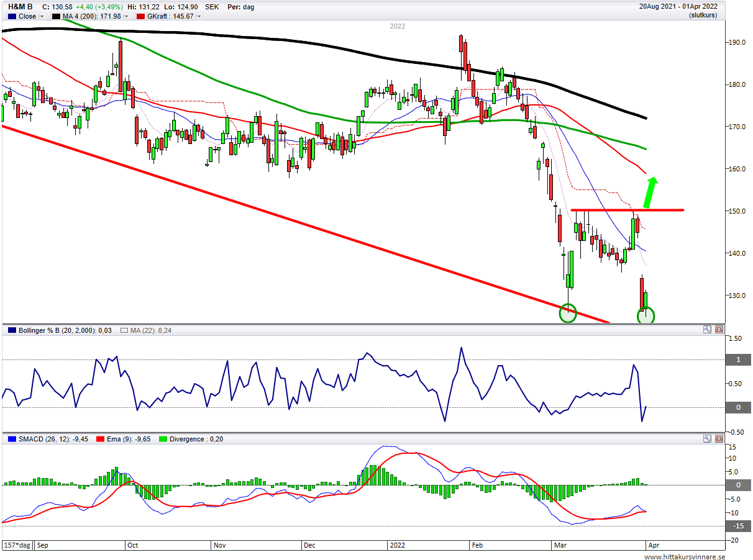Click the 150.0 price axis label
Screen dimensions: 753x560
[737, 211]
